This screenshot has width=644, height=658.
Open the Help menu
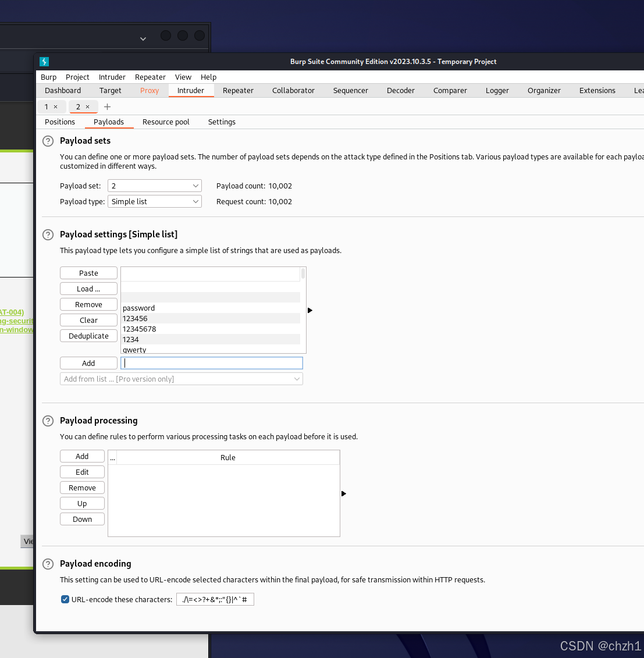[208, 77]
